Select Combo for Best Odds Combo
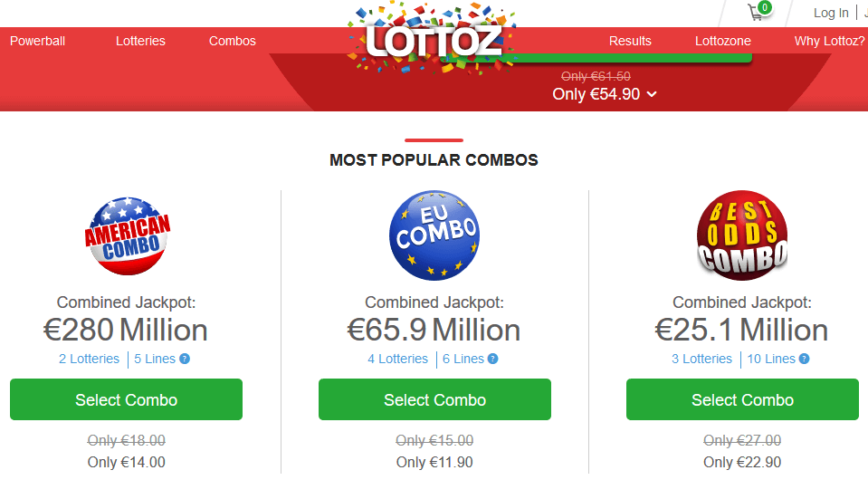This screenshot has height=499, width=868. [742, 399]
